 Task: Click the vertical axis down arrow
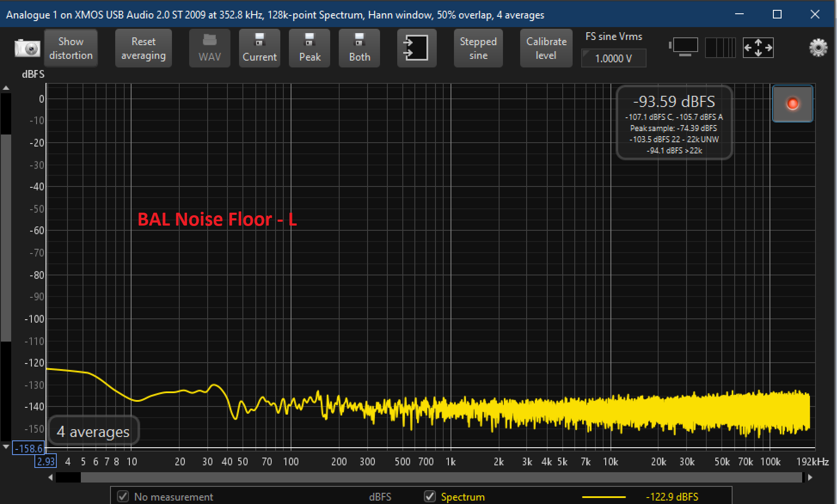tap(6, 446)
